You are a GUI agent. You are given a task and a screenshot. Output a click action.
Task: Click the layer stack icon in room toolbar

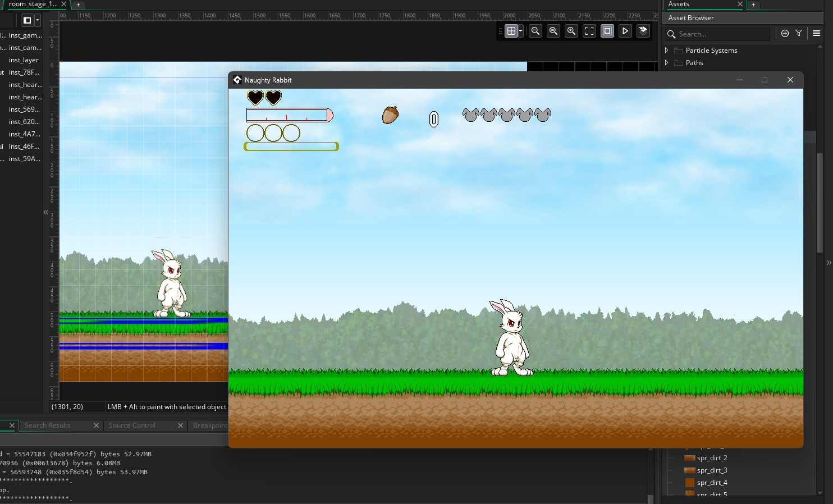pyautogui.click(x=643, y=30)
